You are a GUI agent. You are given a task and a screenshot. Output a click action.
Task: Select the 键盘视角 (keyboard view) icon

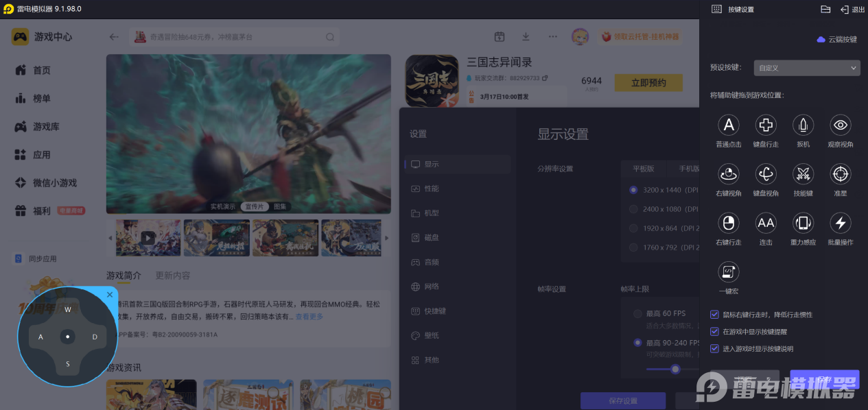[766, 173]
